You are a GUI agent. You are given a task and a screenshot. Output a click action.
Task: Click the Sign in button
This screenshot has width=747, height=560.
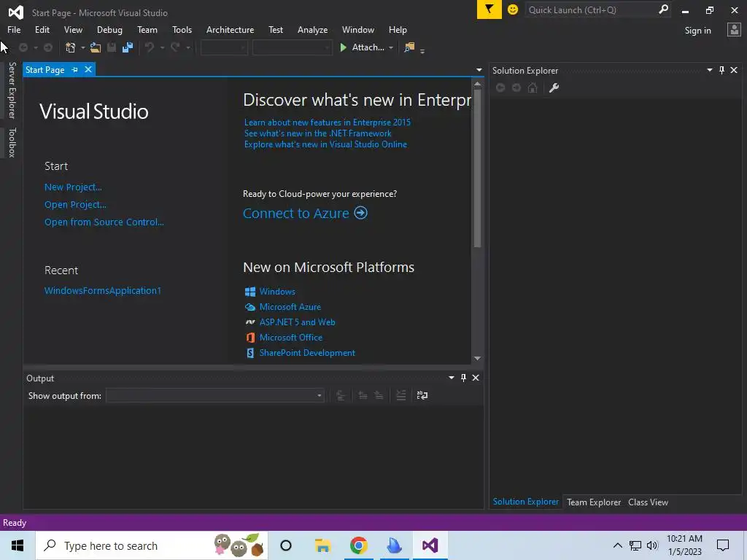coord(697,31)
